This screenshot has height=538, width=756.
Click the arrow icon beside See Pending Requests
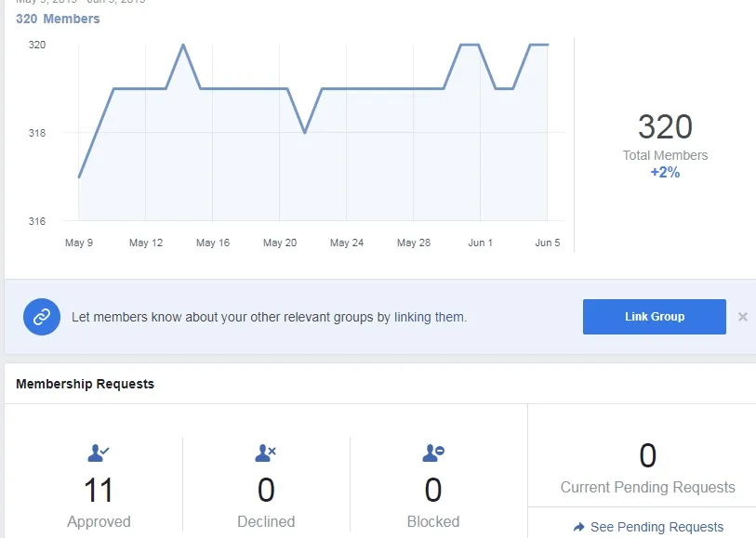(578, 527)
